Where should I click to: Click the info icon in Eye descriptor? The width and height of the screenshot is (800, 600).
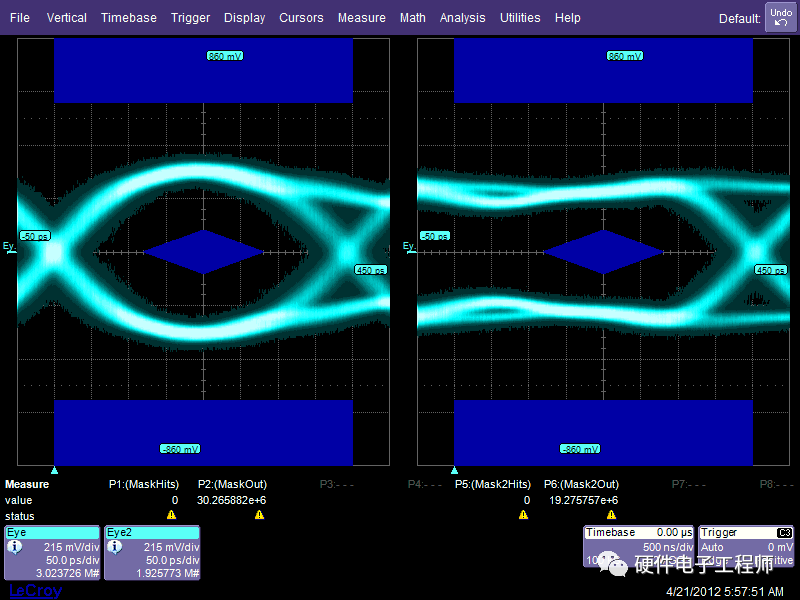(15, 547)
